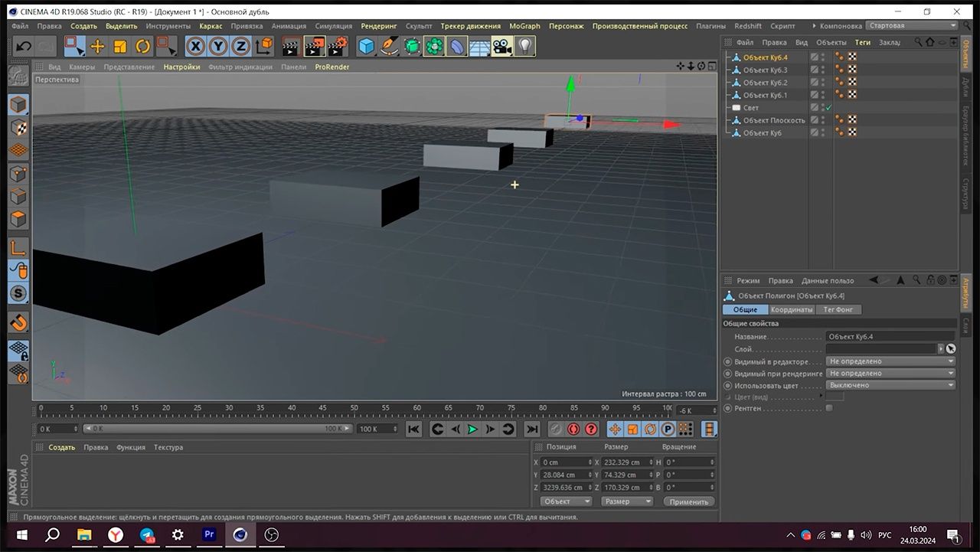Toggle the Z axis lock
This screenshot has height=552, width=980.
click(241, 47)
